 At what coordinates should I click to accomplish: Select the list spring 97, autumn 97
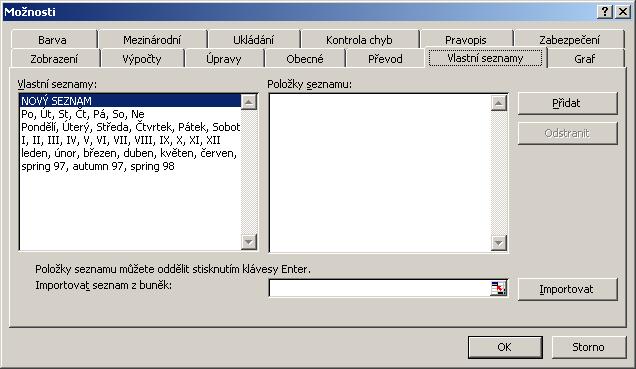pos(130,166)
